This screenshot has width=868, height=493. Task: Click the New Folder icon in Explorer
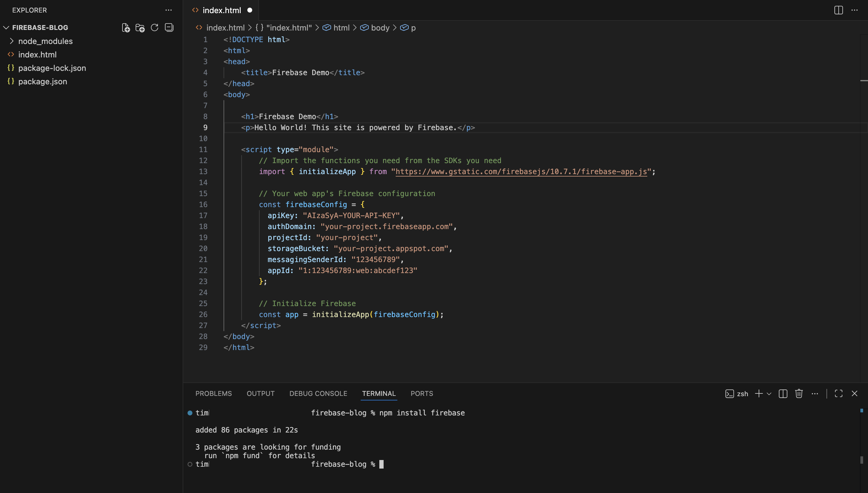[x=140, y=28]
